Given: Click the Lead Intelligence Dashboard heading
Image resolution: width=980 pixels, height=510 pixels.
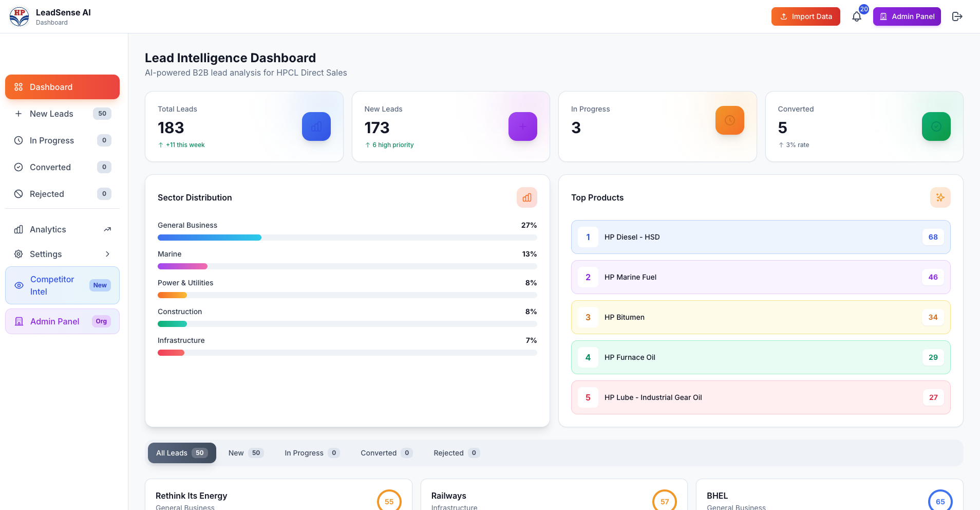Looking at the screenshot, I should (230, 58).
